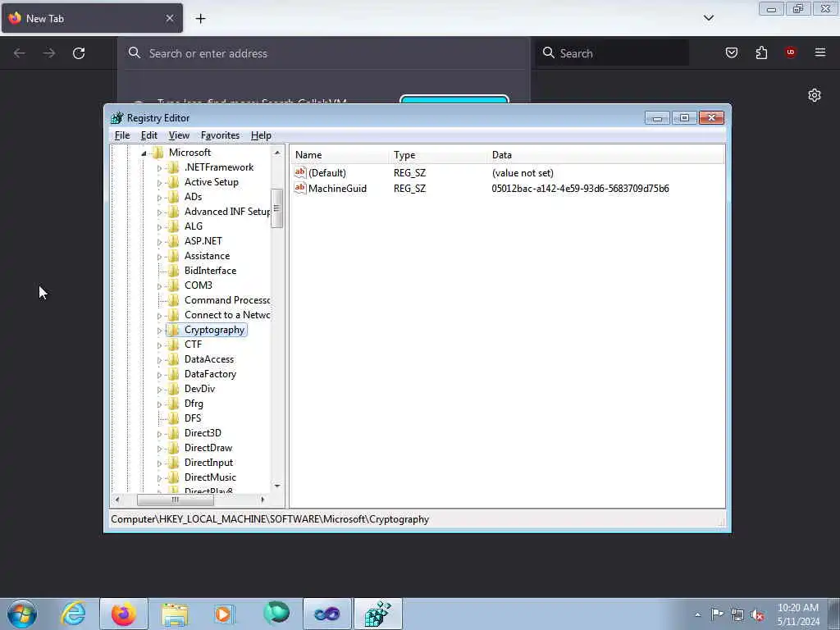Click the (Default) string value icon

pos(300,172)
